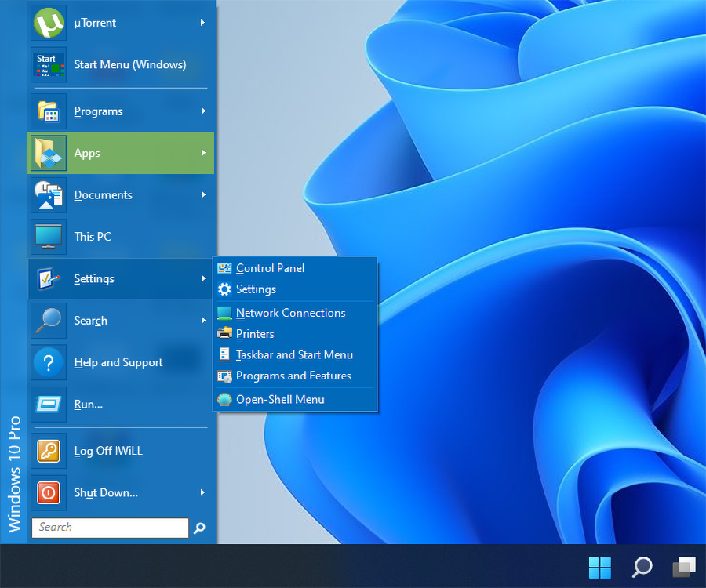
Task: Open This PC monitor icon
Action: pos(48,237)
